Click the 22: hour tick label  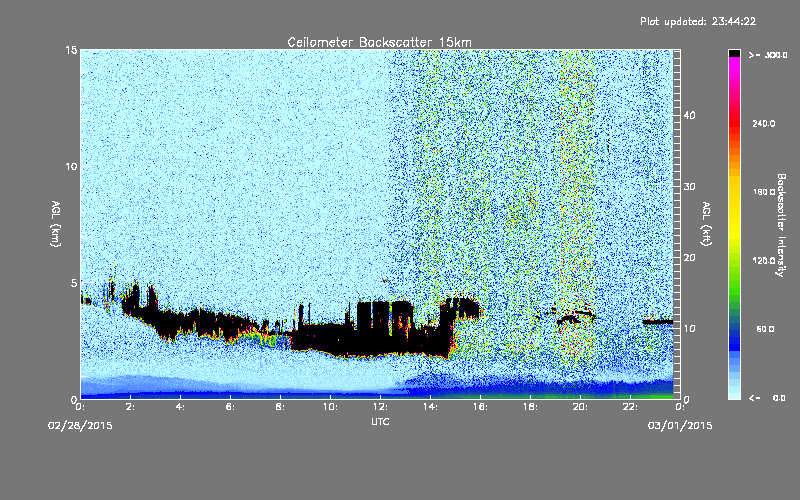(630, 407)
